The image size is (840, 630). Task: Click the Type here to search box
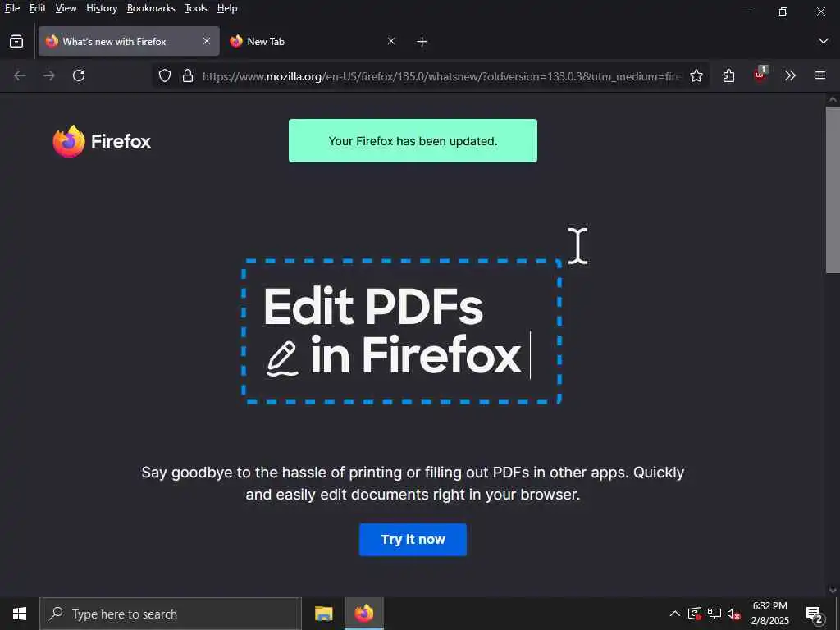[171, 614]
